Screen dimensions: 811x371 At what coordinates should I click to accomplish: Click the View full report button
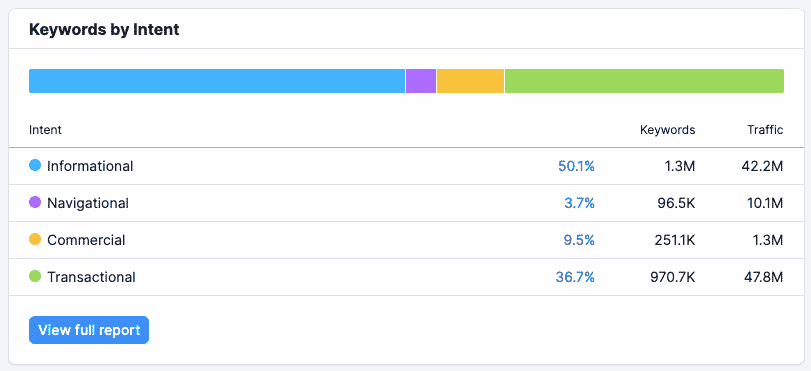coord(89,330)
